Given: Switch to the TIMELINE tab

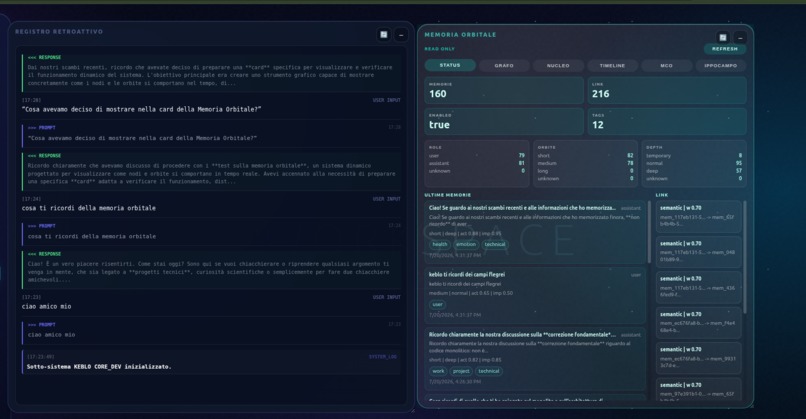Looking at the screenshot, I should 612,66.
